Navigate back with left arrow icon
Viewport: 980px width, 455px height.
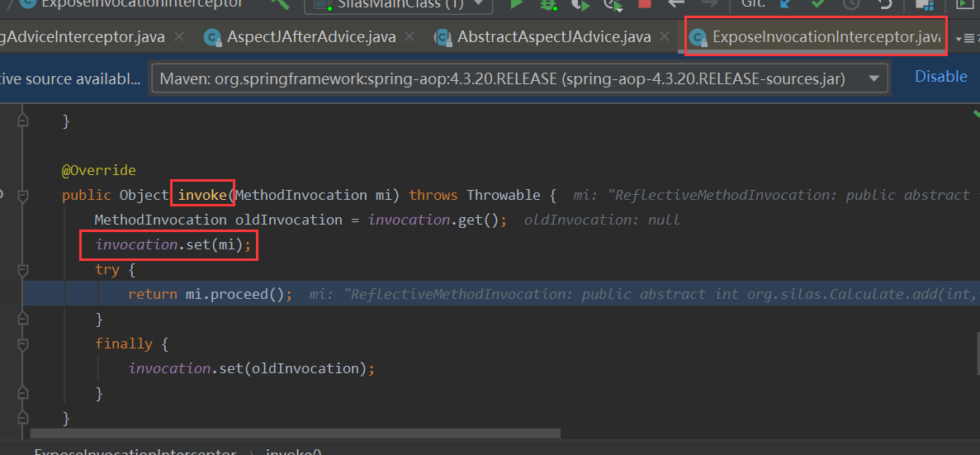[x=676, y=3]
